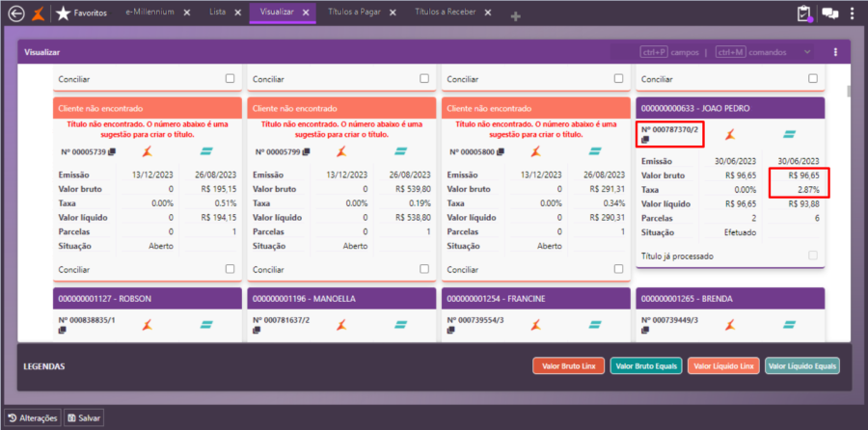Select header 000000001127 - ROBSON
This screenshot has width=868, height=430.
148,298
